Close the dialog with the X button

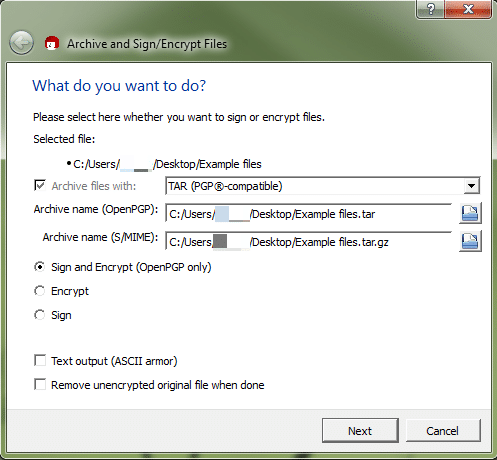[468, 9]
